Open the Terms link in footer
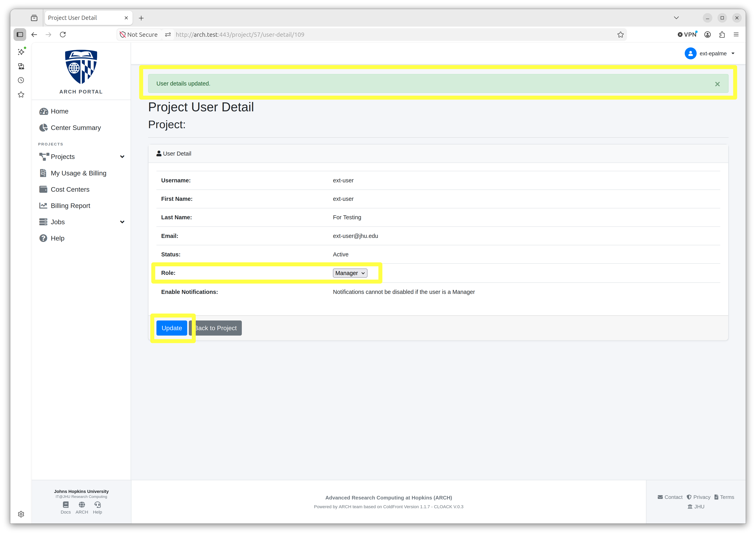Viewport: 756px width, 535px height. [x=724, y=497]
